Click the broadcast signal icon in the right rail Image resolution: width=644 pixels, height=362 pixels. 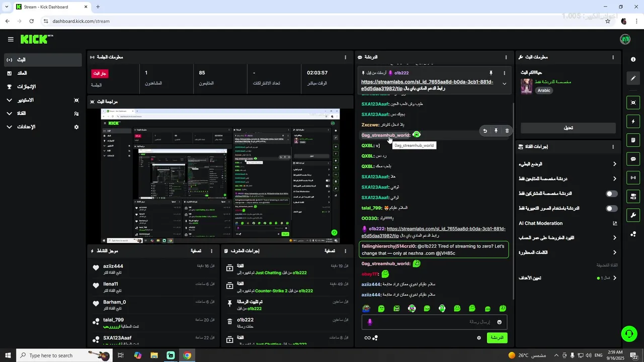[x=633, y=177]
